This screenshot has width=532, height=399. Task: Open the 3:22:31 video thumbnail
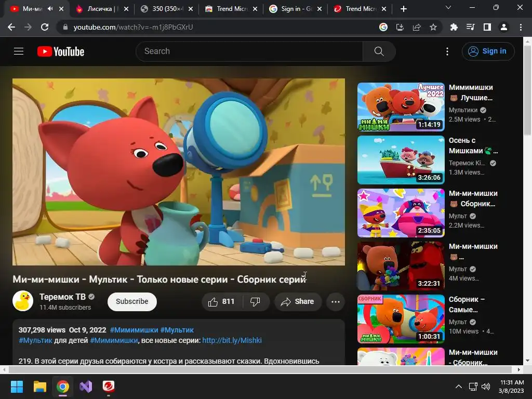[401, 265]
